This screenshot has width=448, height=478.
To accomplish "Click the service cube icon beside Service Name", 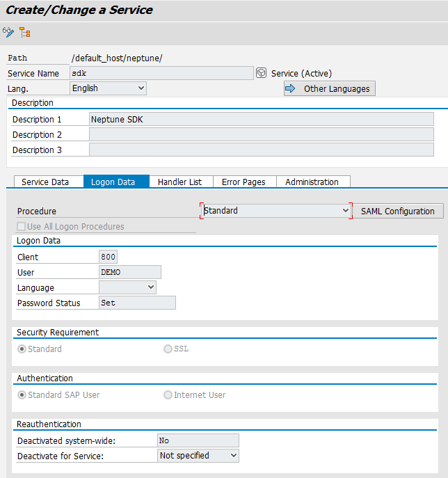I will coord(262,73).
